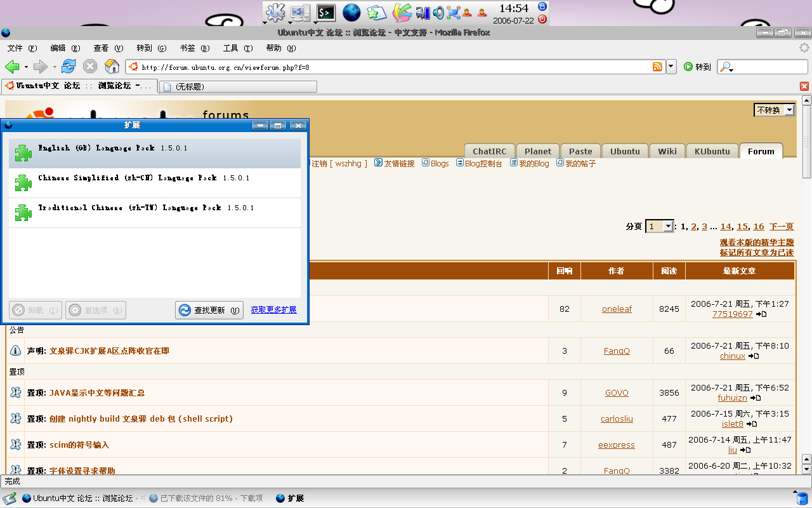Expand the address bar URL history dropdown

click(x=671, y=67)
